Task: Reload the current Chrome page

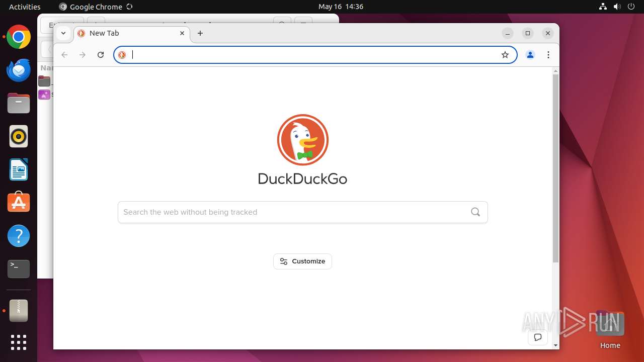Action: tap(101, 55)
